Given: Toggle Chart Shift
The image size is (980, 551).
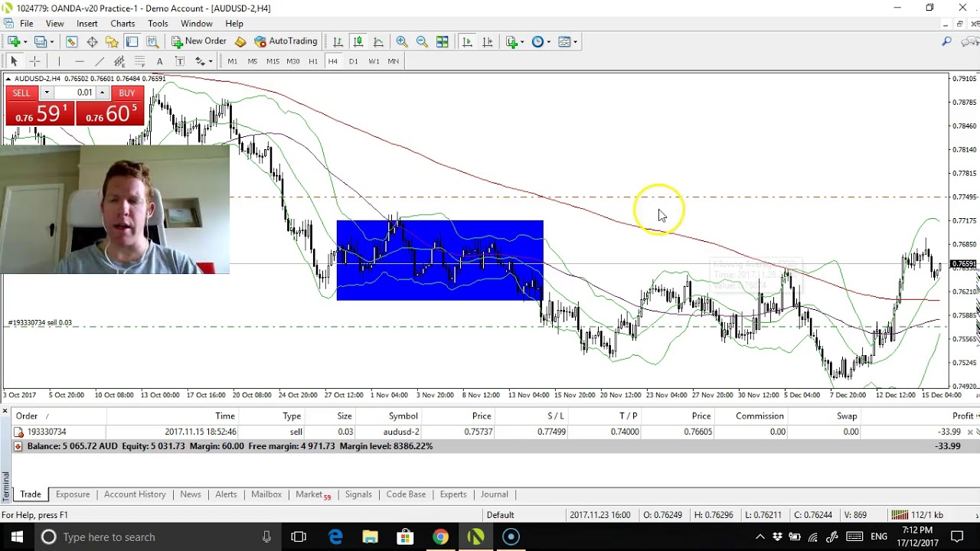Looking at the screenshot, I should pyautogui.click(x=488, y=41).
